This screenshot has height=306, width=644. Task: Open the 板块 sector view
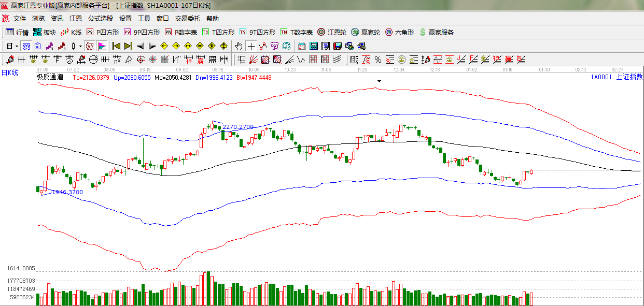click(x=45, y=32)
